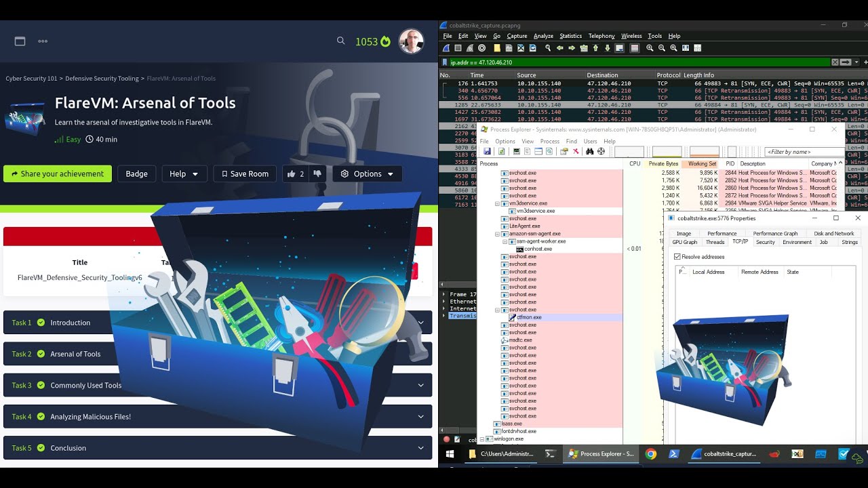Screen dimensions: 868x488
Task: Collapse vm3dservice.exe tree node
Action: (x=497, y=203)
